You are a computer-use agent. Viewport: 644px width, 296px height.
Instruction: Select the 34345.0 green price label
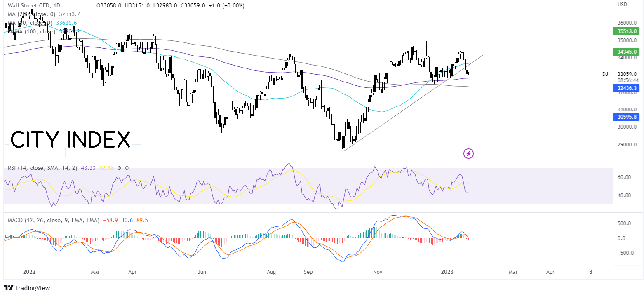point(628,52)
